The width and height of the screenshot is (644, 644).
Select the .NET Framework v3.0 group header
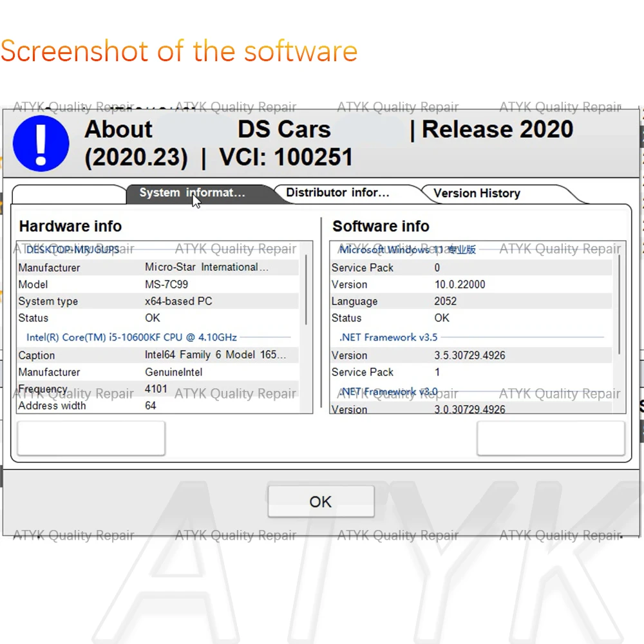pyautogui.click(x=388, y=392)
